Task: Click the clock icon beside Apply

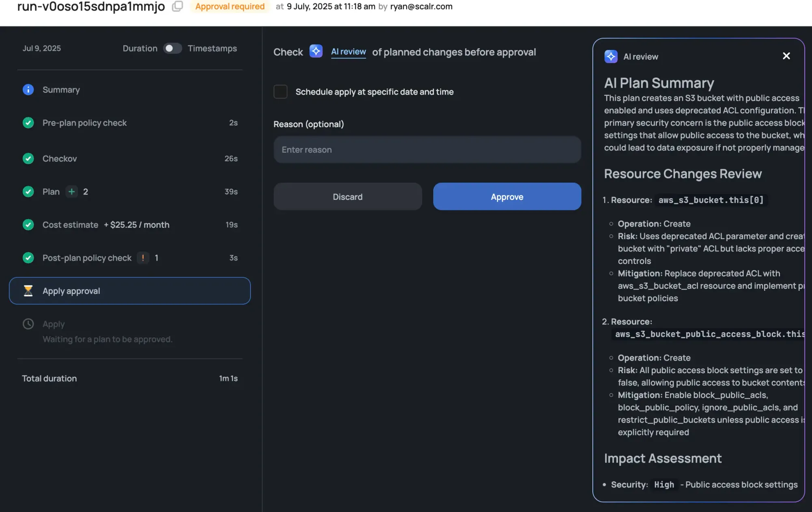Action: (28, 324)
